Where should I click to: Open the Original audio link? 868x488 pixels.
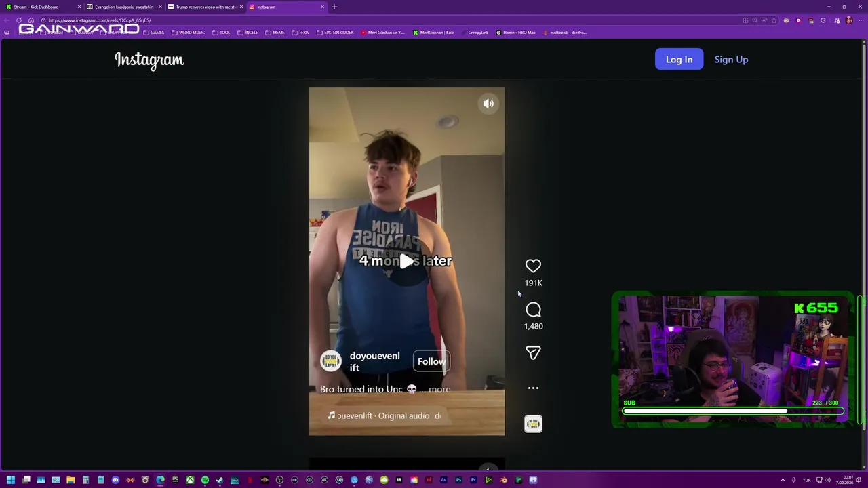384,415
